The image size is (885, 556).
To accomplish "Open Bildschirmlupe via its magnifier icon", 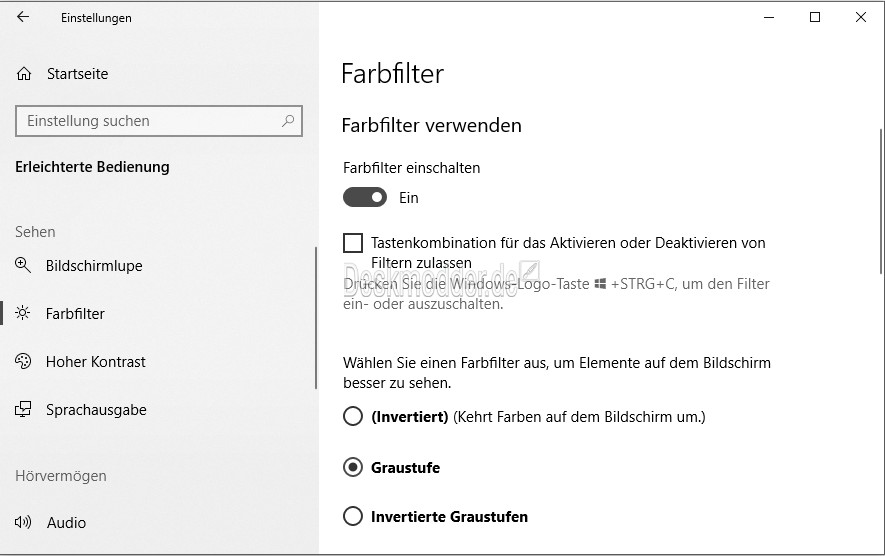I will tap(23, 265).
